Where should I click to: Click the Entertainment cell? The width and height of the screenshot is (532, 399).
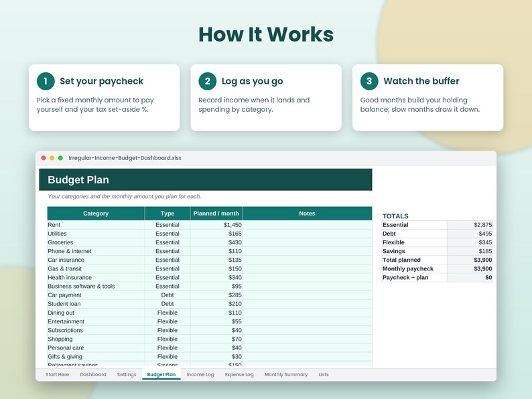click(96, 322)
